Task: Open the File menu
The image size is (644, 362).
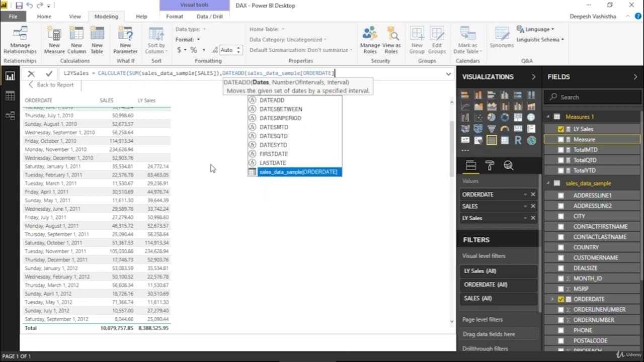Action: point(13,16)
